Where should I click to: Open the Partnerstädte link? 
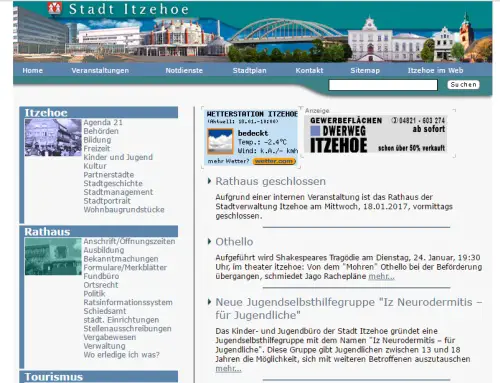point(109,175)
